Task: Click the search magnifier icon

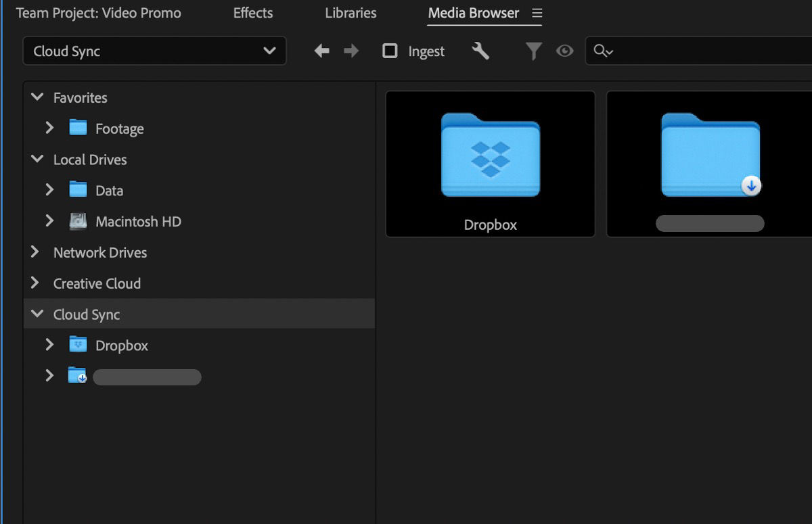Action: (x=601, y=51)
